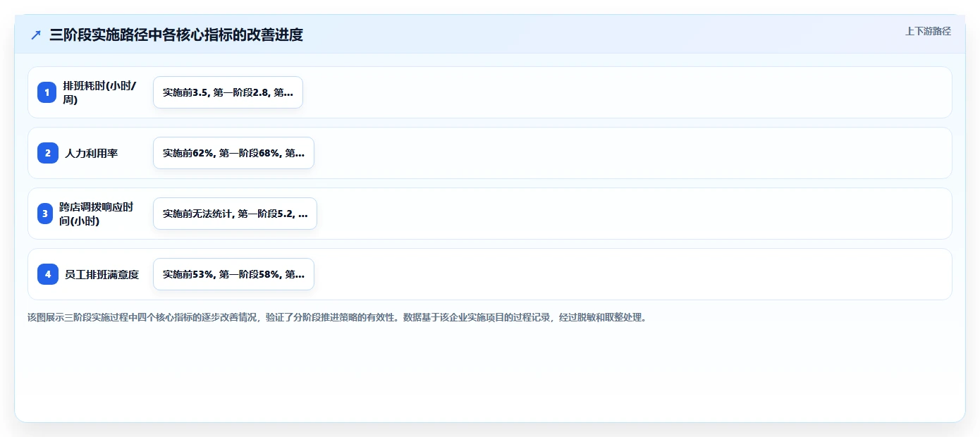Click the 跨店调拨响应时间(小时) label
The height and width of the screenshot is (437, 980).
(97, 214)
